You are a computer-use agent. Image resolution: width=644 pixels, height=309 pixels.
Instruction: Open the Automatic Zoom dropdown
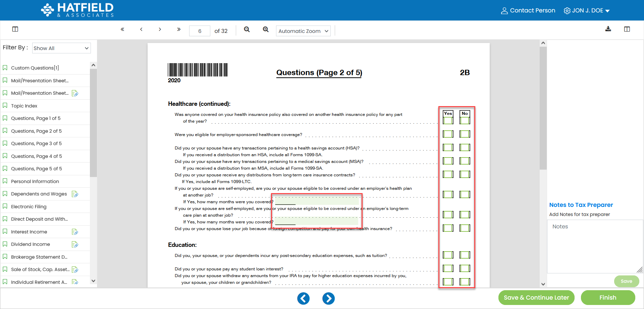click(303, 31)
